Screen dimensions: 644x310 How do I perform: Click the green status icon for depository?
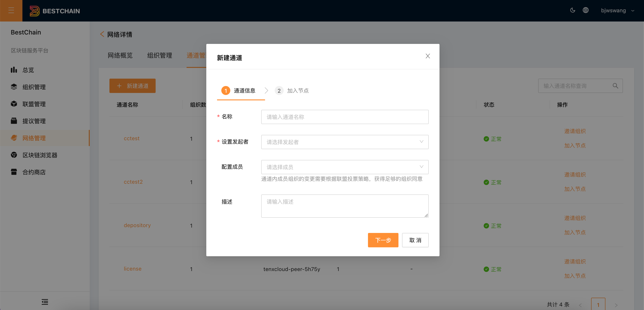click(486, 226)
